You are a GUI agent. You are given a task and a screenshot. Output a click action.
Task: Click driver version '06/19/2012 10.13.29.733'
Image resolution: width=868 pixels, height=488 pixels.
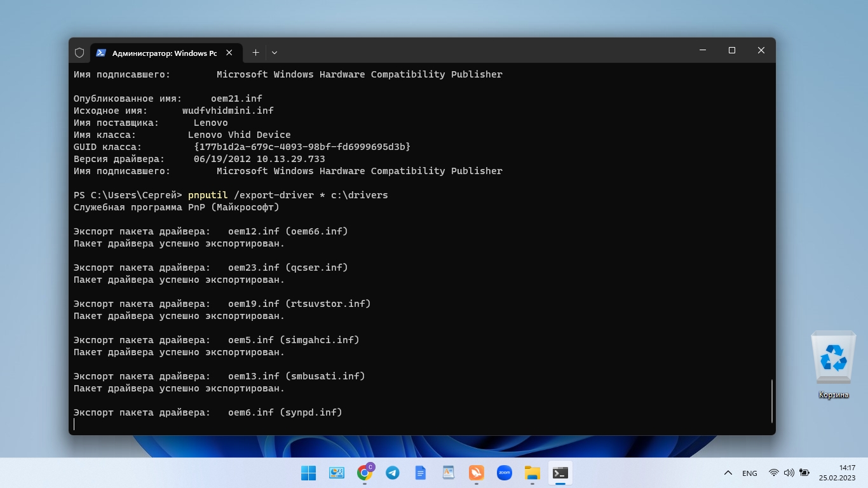click(x=259, y=159)
